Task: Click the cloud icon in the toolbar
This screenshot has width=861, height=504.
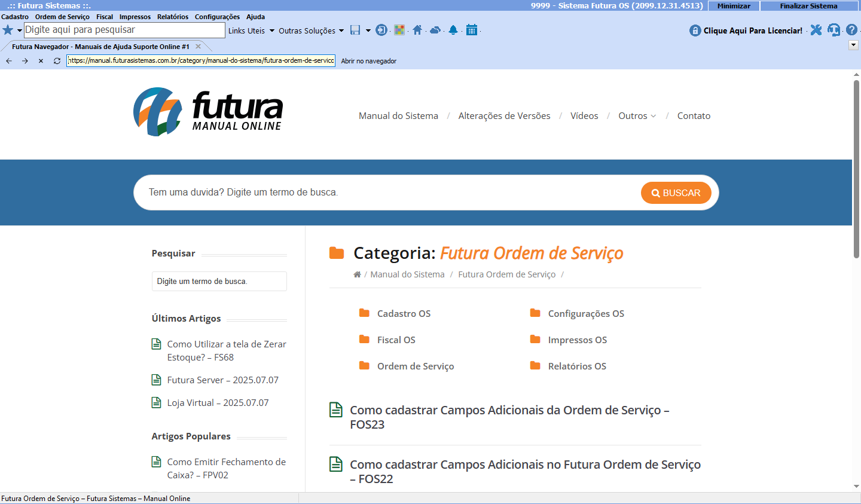Action: point(435,30)
